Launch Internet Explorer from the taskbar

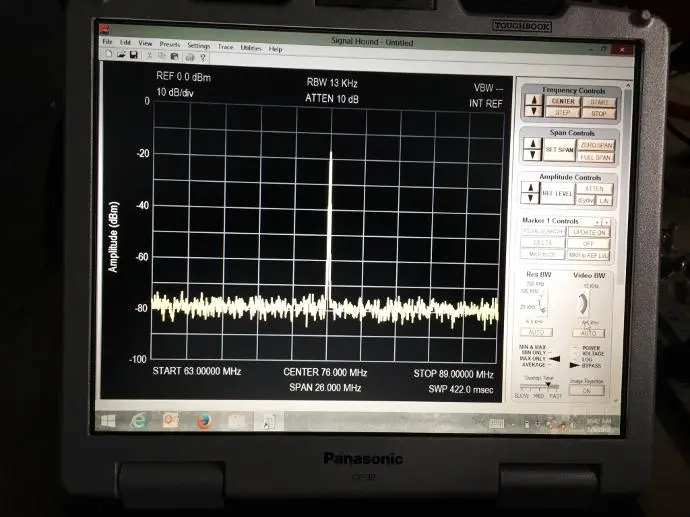[x=138, y=421]
